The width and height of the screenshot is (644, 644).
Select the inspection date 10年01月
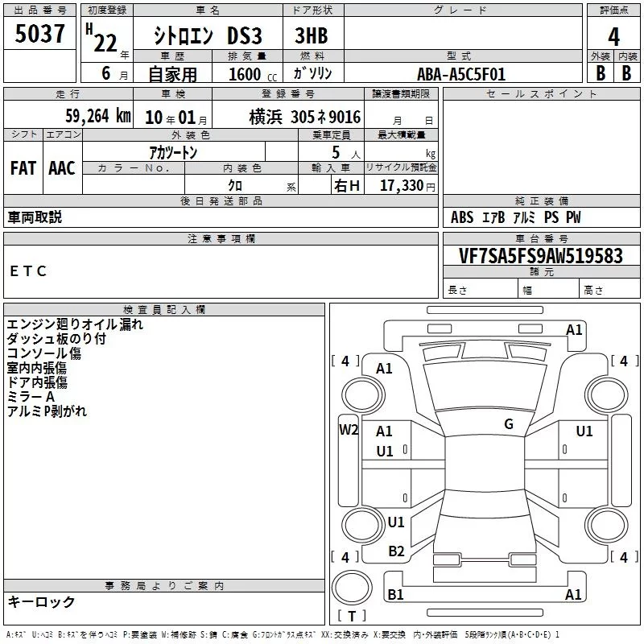pyautogui.click(x=175, y=118)
